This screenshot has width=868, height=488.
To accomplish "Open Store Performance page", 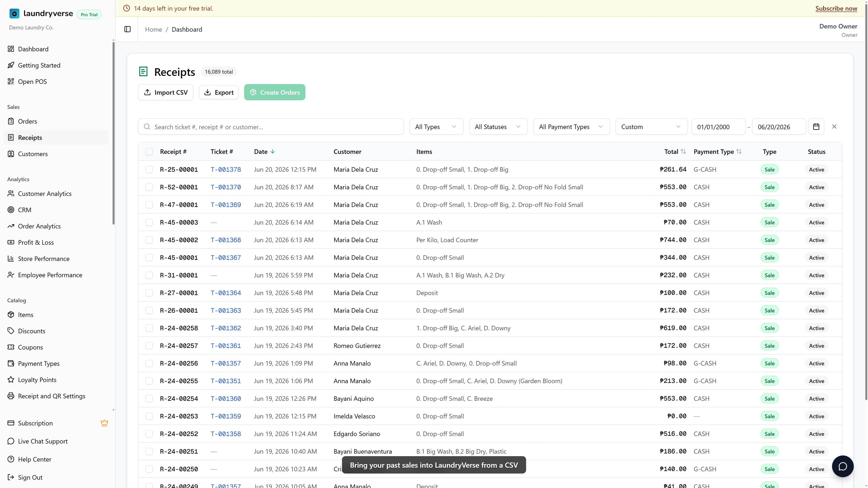I will tap(56, 259).
